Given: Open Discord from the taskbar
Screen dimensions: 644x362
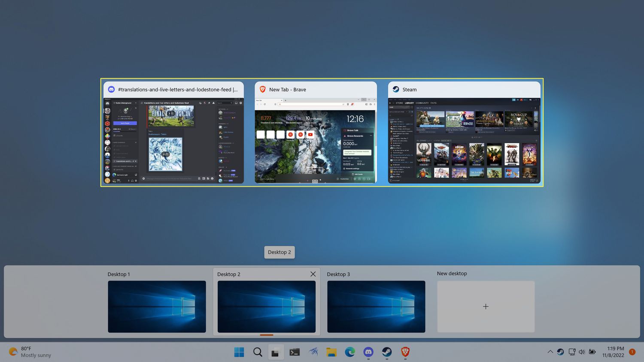Looking at the screenshot, I should point(368,352).
